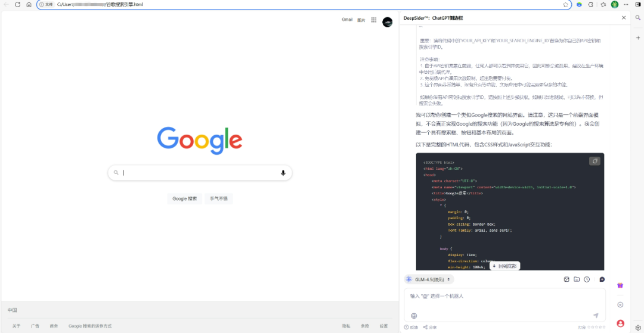The width and height of the screenshot is (644, 333).
Task: Bookmark this page with the star icon
Action: click(565, 5)
